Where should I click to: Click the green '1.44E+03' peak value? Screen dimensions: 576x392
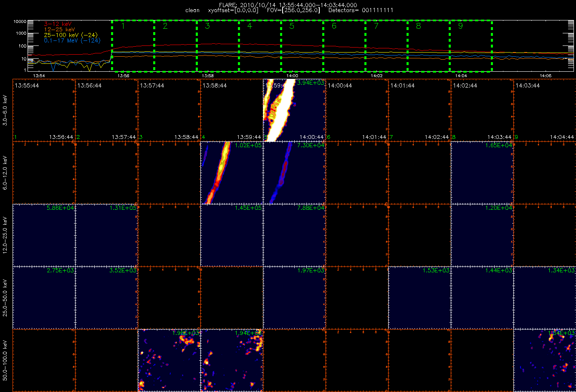pyautogui.click(x=498, y=271)
